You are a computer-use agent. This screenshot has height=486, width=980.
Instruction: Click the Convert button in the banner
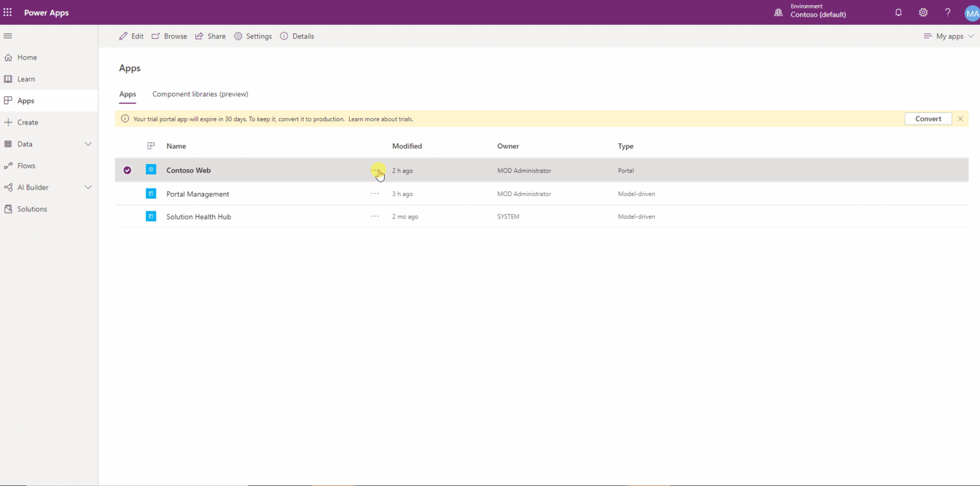928,118
